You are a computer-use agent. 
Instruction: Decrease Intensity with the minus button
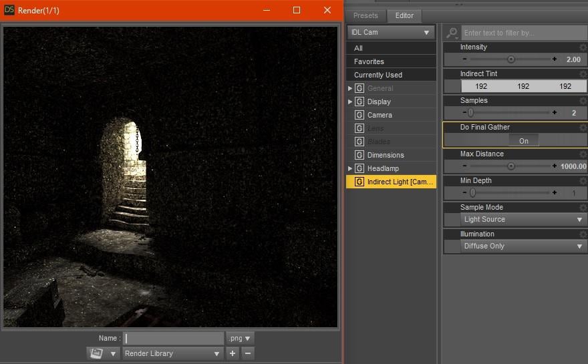[x=464, y=59]
